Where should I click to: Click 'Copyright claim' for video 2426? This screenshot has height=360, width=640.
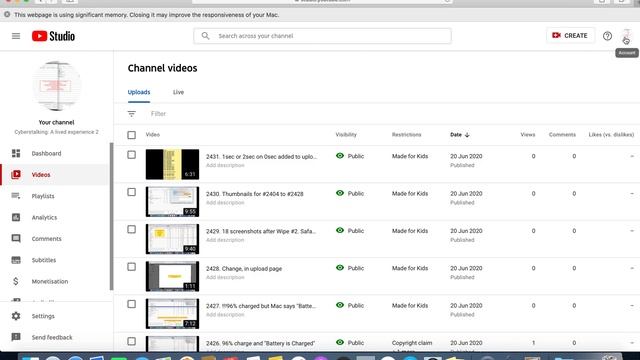click(412, 343)
